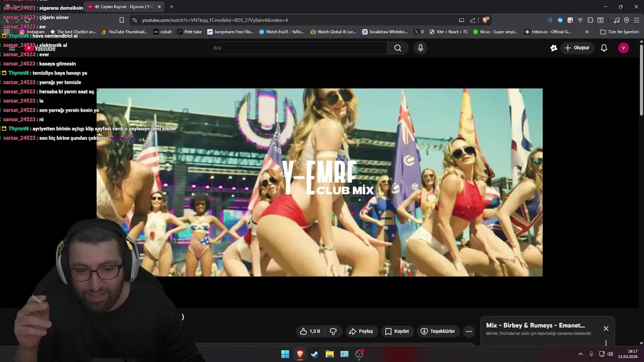
Task: Click the Shazam extension icon
Action: tap(560, 20)
